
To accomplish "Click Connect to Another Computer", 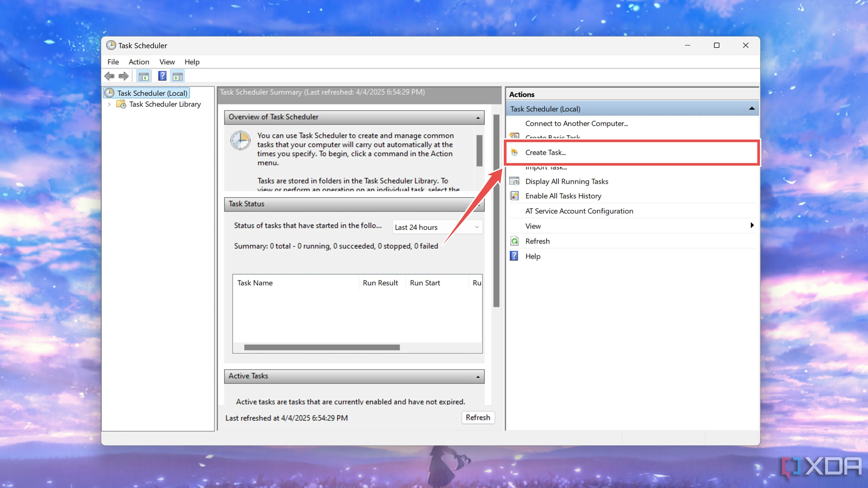I will click(x=576, y=124).
